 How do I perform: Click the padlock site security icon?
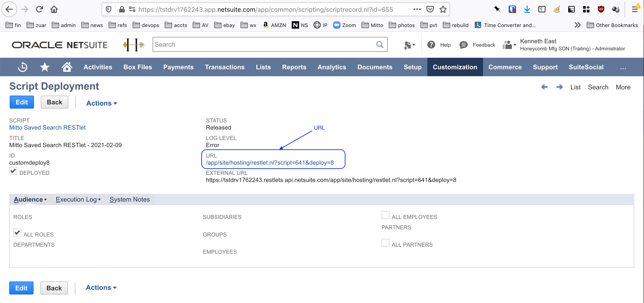click(122, 9)
